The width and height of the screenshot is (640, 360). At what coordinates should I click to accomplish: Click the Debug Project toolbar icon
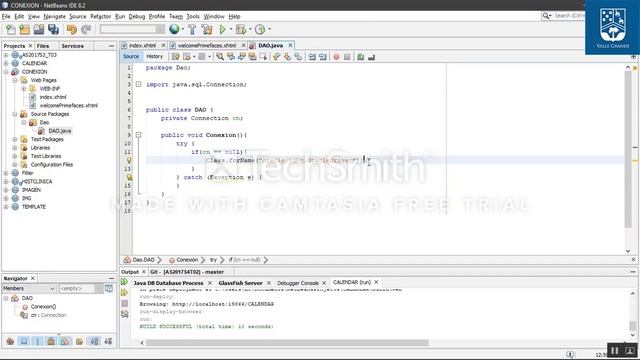click(x=241, y=29)
